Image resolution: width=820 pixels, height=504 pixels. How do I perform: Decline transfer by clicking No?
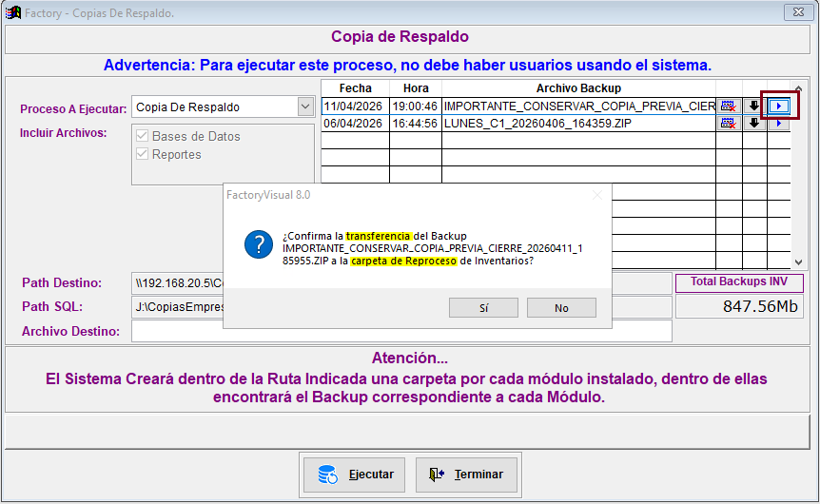[561, 308]
